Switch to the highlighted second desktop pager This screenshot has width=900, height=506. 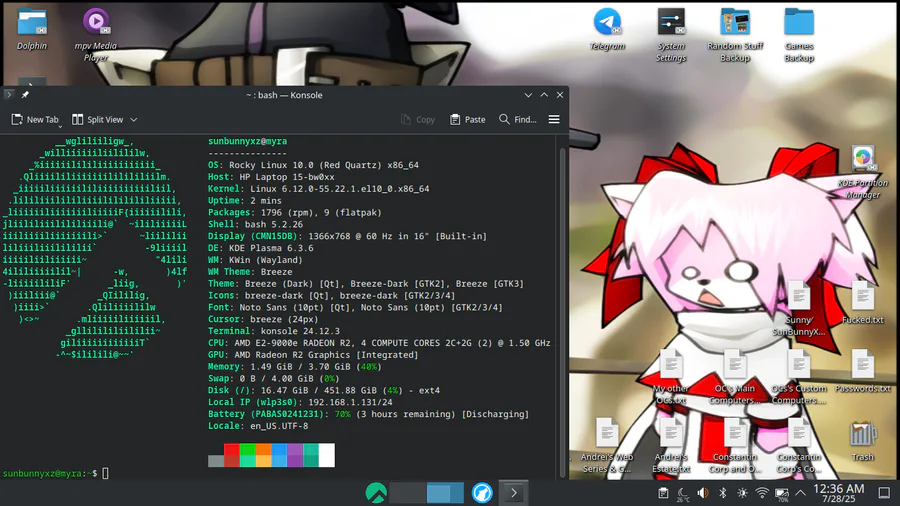(x=445, y=493)
